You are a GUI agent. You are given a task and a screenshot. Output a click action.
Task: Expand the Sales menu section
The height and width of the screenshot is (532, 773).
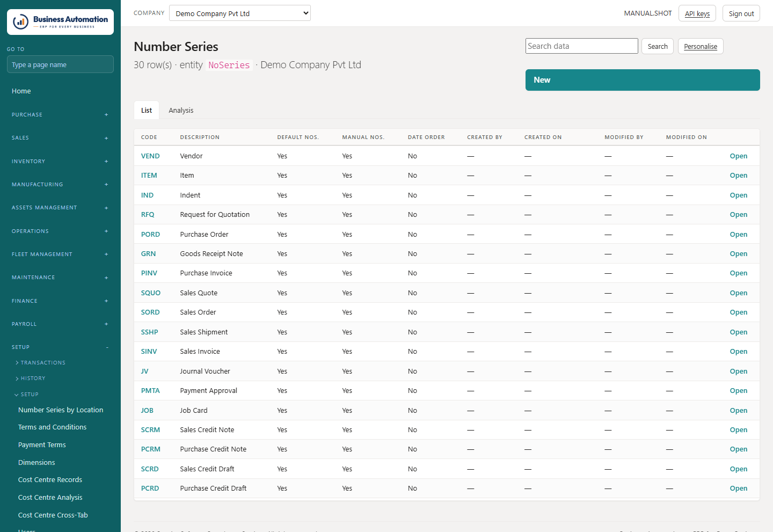coord(60,138)
